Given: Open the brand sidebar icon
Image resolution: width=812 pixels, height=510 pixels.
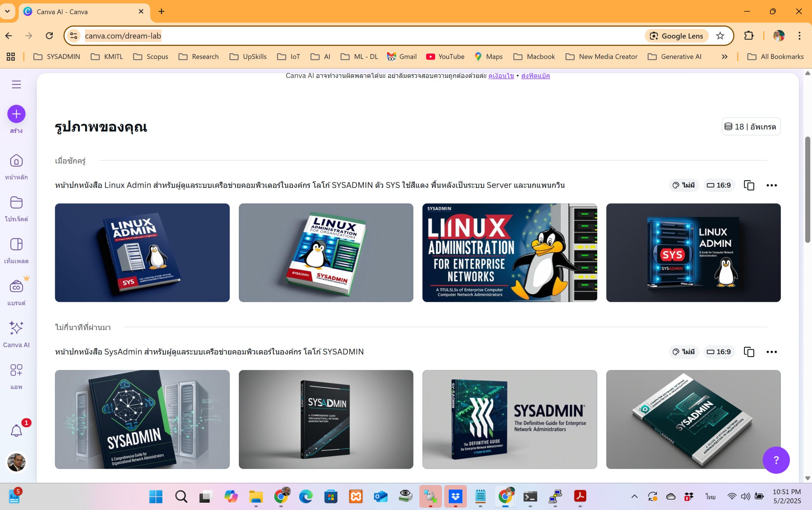Looking at the screenshot, I should pyautogui.click(x=16, y=286).
